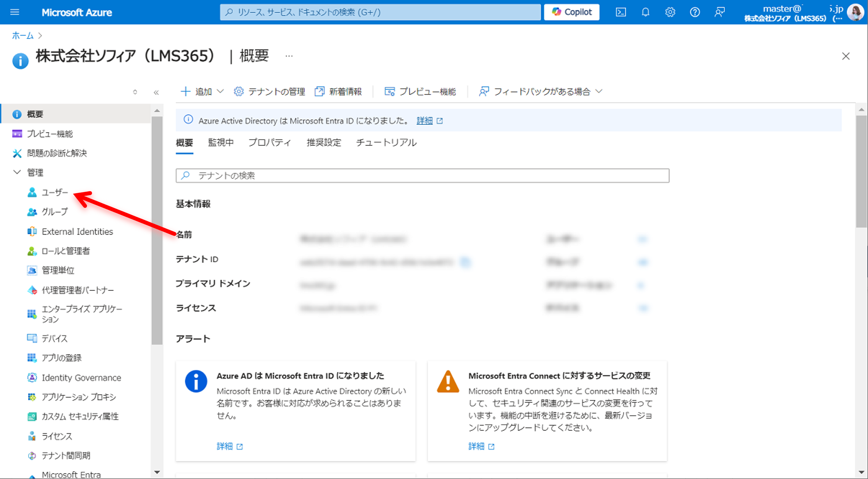Open the help question mark icon

[695, 12]
